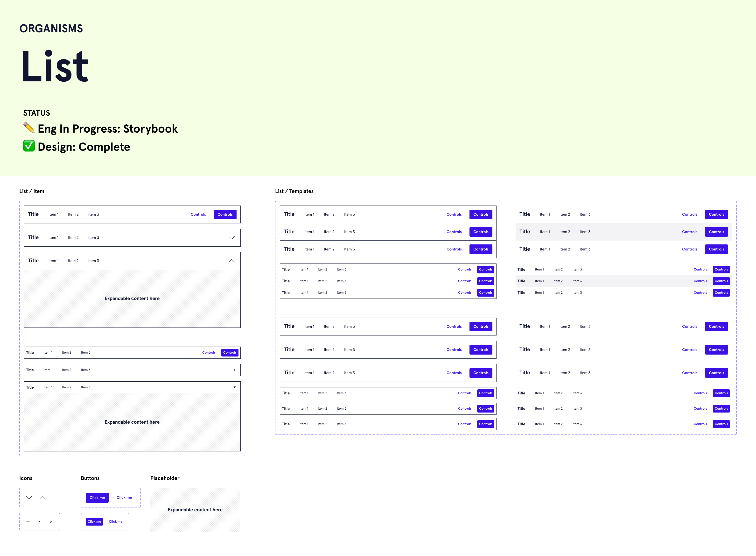
Task: Collapse expanded large list item with chevron-up
Action: (x=232, y=261)
